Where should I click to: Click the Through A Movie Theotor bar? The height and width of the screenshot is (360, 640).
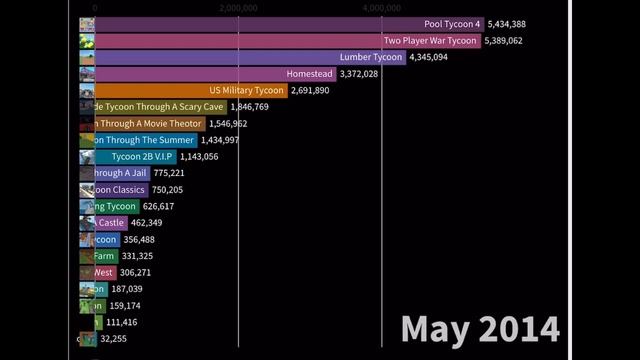(150, 123)
